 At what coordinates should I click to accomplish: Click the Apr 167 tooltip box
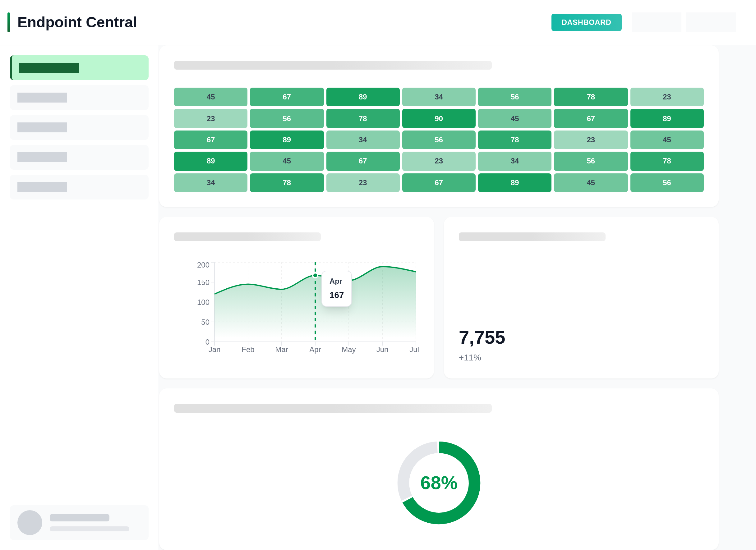[x=336, y=288]
